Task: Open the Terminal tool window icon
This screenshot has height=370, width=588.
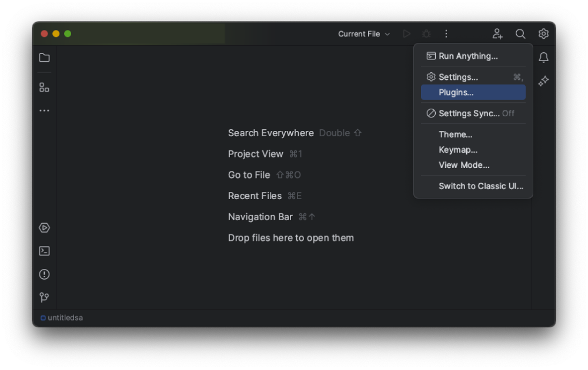Action: [44, 251]
